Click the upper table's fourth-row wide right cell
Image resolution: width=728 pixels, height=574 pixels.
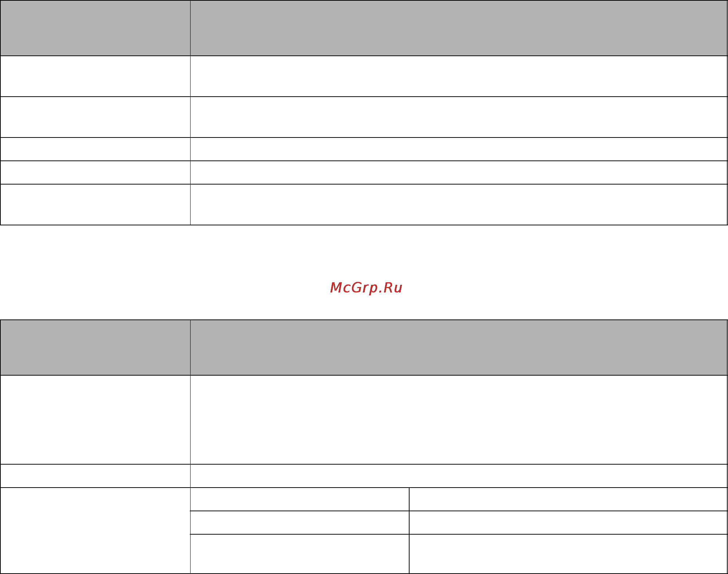pos(459,172)
